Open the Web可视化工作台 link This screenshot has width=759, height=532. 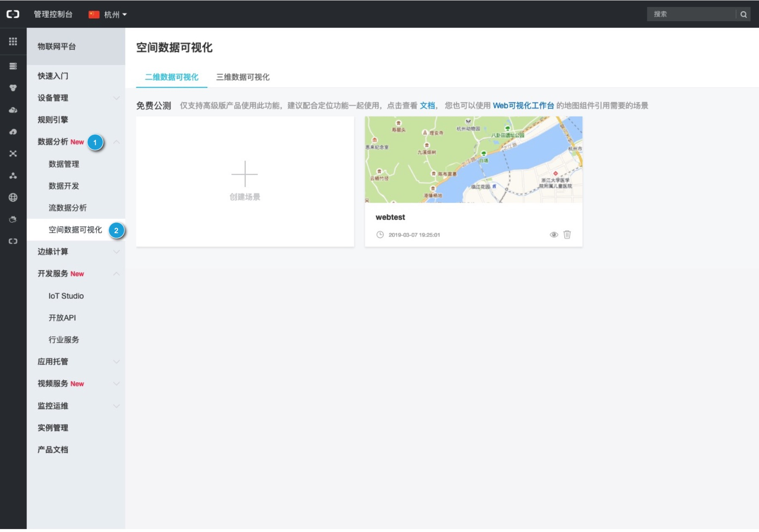tap(523, 106)
